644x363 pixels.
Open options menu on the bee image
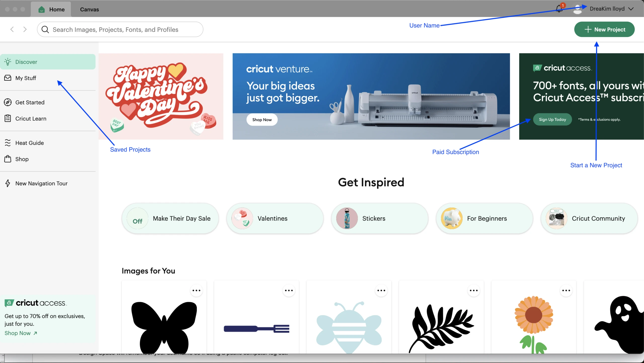[x=381, y=290]
